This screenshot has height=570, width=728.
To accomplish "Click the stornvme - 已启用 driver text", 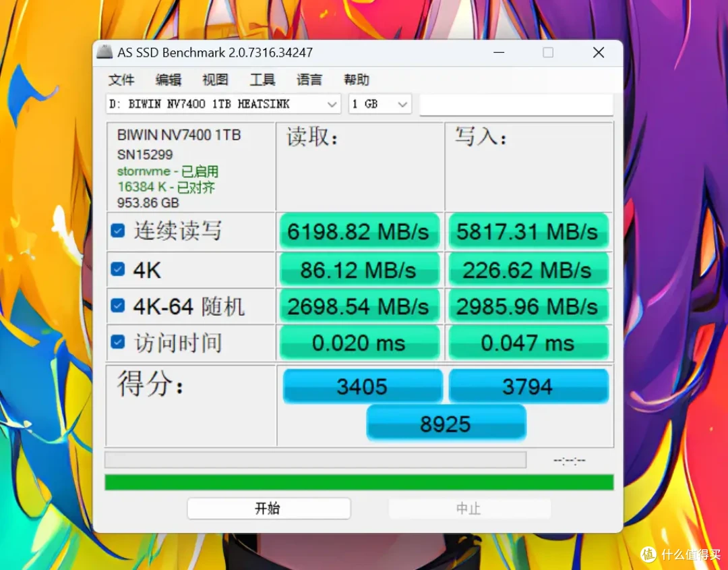I will [x=168, y=171].
